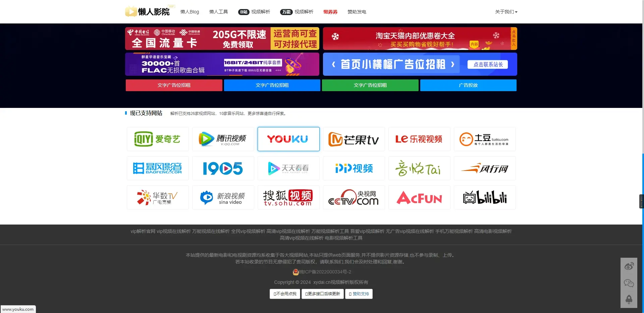Open the FLAC无损歌曲合辑 banner
Screen dimensions: 644x313
point(222,64)
